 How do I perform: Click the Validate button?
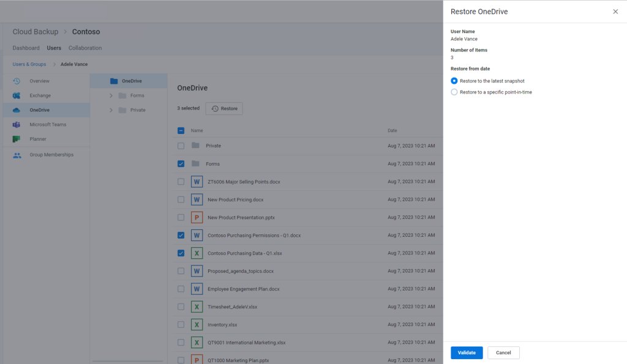[467, 353]
